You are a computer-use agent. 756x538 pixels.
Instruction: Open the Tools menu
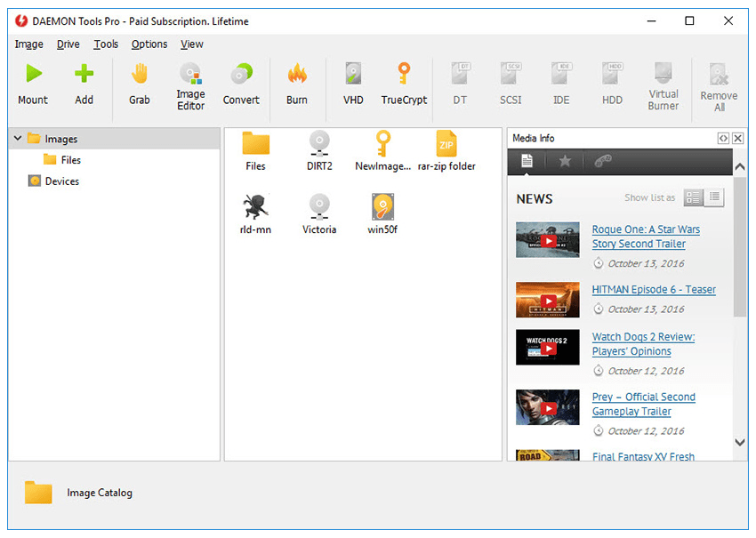[x=106, y=44]
